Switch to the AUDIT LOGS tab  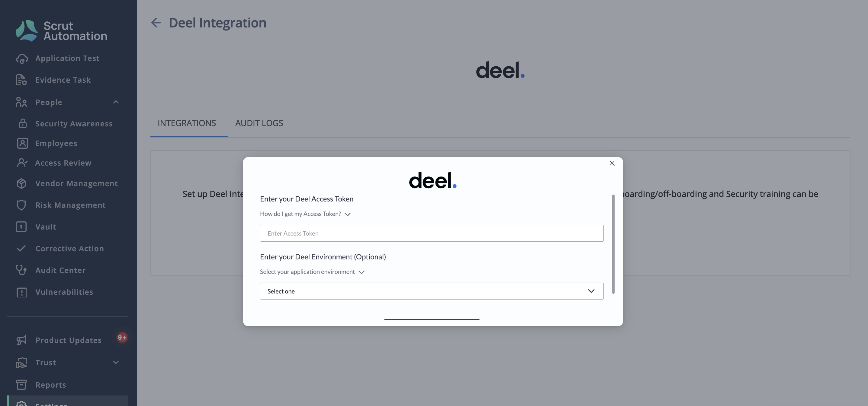259,123
